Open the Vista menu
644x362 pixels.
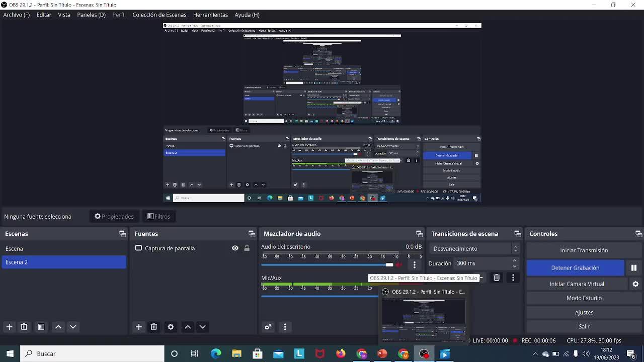[64, 15]
